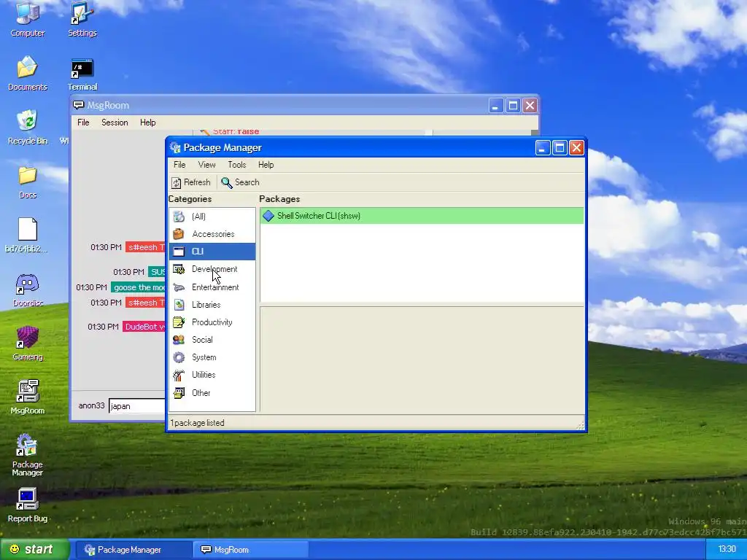This screenshot has width=747, height=560.
Task: Select Shell Switcher CLI (shsw) package
Action: tap(422, 216)
